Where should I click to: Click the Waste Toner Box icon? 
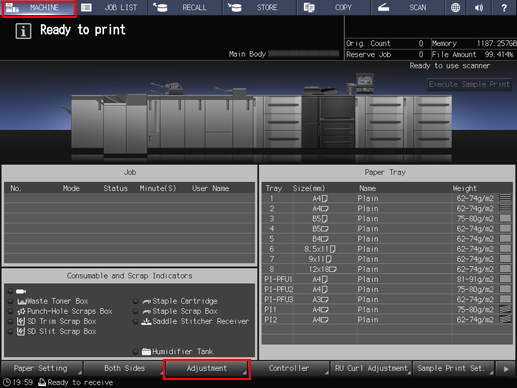(x=22, y=302)
